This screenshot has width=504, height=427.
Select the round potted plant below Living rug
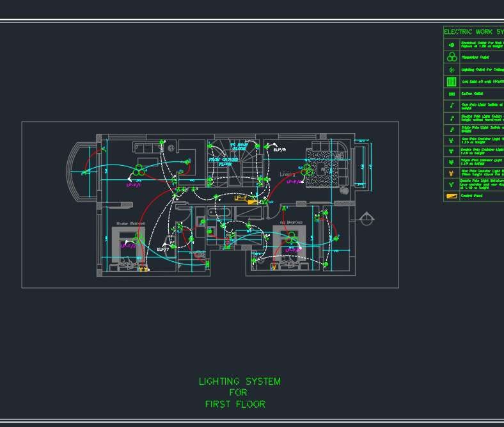pyautogui.click(x=344, y=190)
